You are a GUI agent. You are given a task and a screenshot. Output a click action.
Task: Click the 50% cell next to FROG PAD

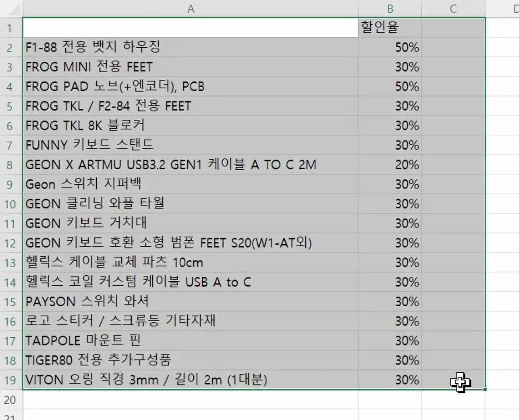[x=389, y=87]
